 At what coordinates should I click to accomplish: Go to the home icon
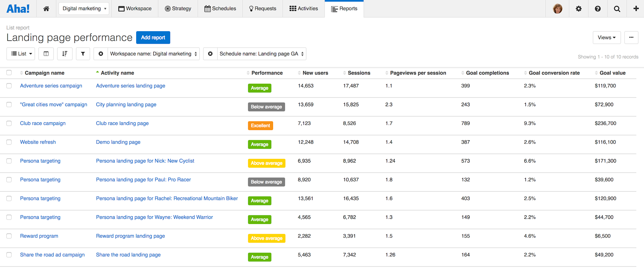(46, 9)
